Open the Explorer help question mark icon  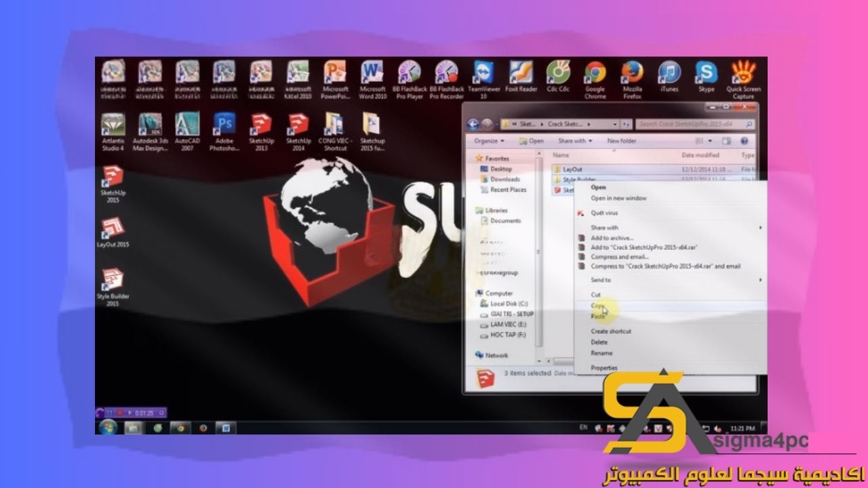pos(744,141)
